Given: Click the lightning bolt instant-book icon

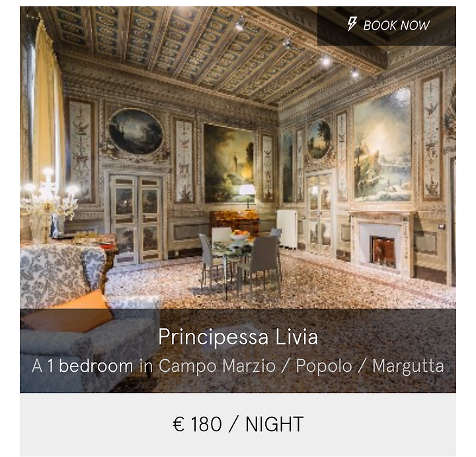Looking at the screenshot, I should pos(352,24).
